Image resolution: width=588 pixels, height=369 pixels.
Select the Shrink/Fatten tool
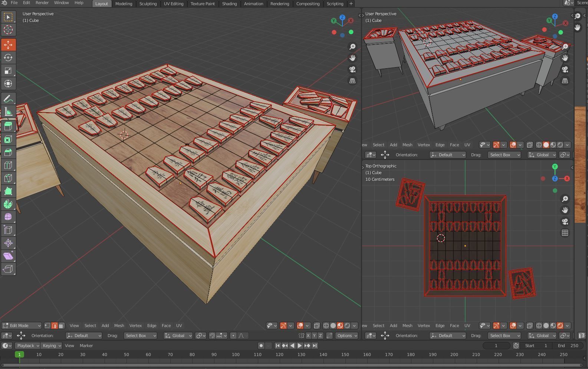(8, 243)
